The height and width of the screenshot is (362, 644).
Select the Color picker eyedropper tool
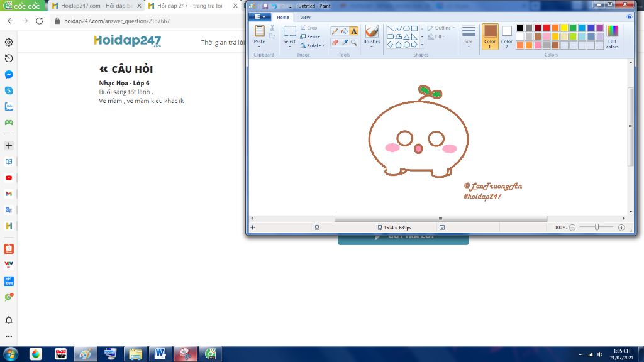pyautogui.click(x=344, y=42)
